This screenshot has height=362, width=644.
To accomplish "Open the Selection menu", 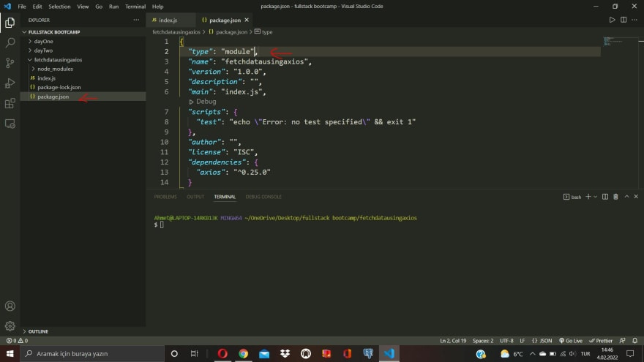I will click(59, 7).
